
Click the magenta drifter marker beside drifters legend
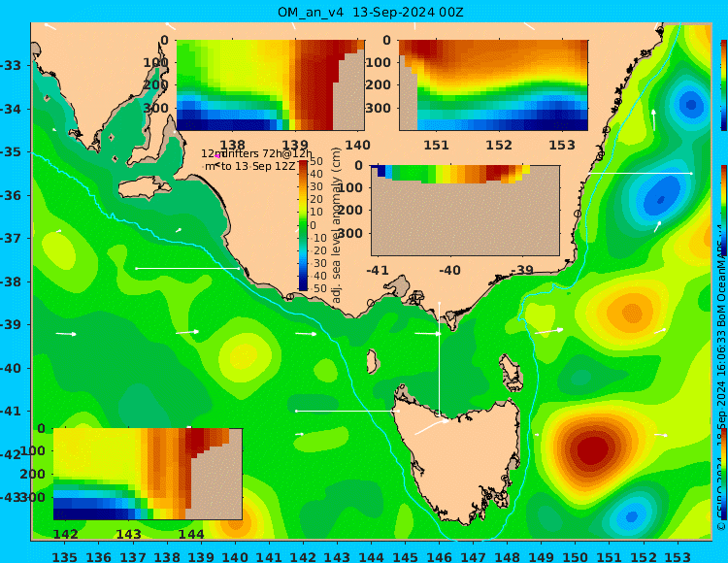[x=217, y=156]
